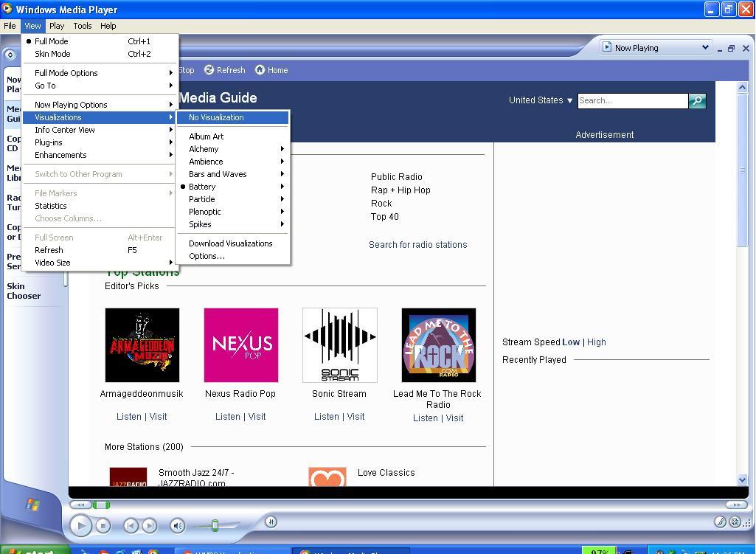Open the File menu
756x554 pixels.
click(10, 26)
